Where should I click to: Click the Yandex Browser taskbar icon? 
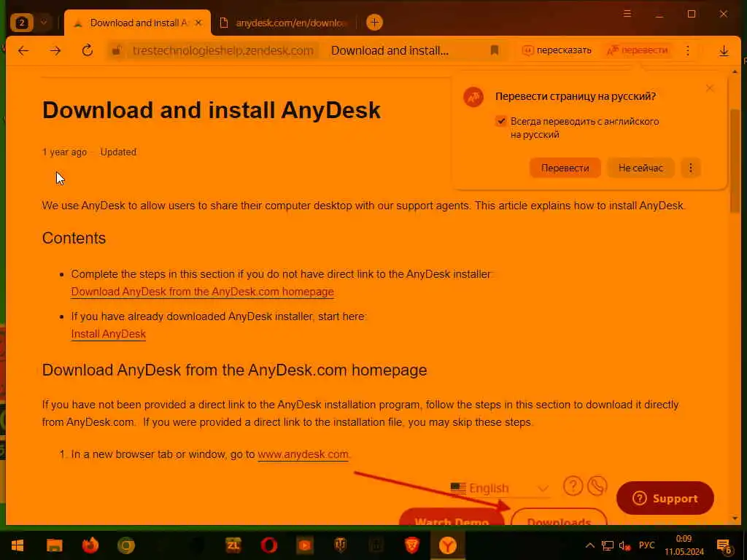(448, 545)
